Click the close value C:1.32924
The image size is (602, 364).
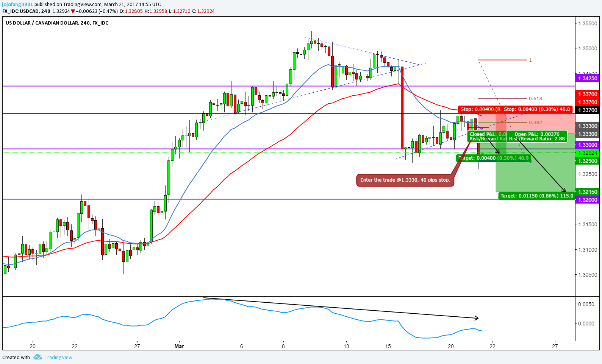pyautogui.click(x=203, y=11)
